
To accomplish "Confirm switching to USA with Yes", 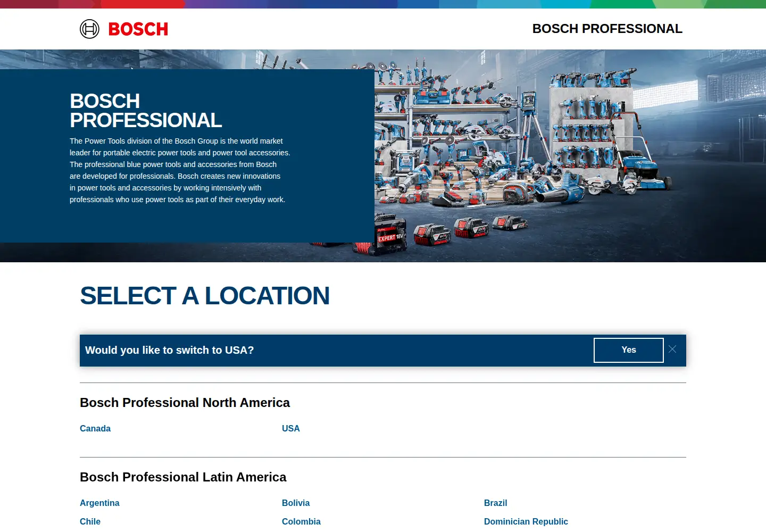I will click(x=629, y=350).
